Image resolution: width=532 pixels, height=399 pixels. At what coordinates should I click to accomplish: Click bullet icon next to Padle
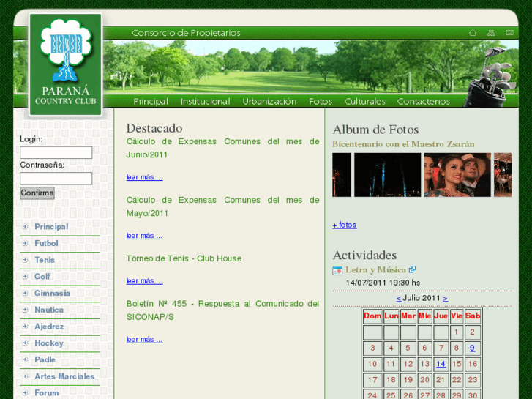pyautogui.click(x=25, y=359)
